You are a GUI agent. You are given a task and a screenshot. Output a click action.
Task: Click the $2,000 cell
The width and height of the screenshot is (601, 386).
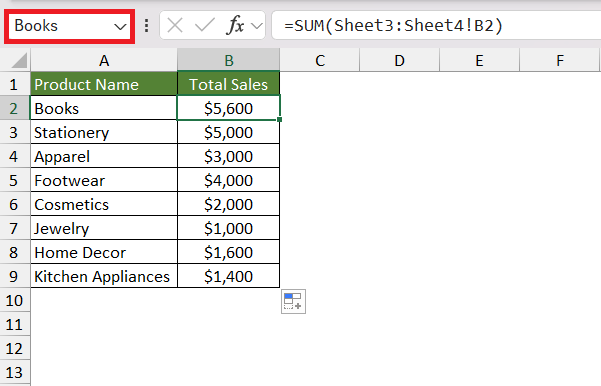click(x=228, y=204)
